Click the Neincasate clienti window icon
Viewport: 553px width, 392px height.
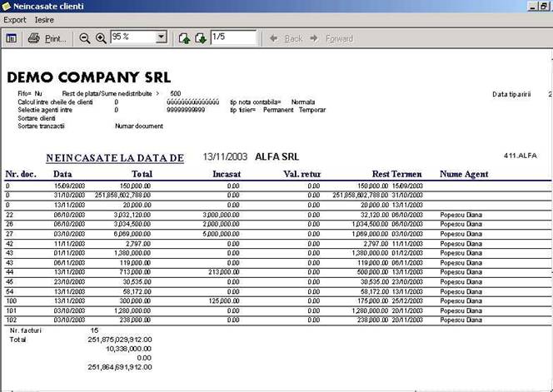coord(7,6)
